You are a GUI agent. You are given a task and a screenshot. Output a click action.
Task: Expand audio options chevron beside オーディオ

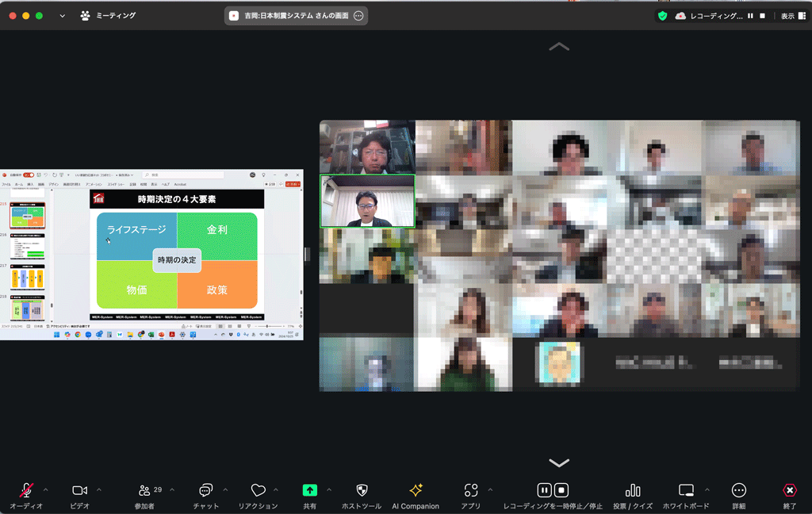coord(45,489)
